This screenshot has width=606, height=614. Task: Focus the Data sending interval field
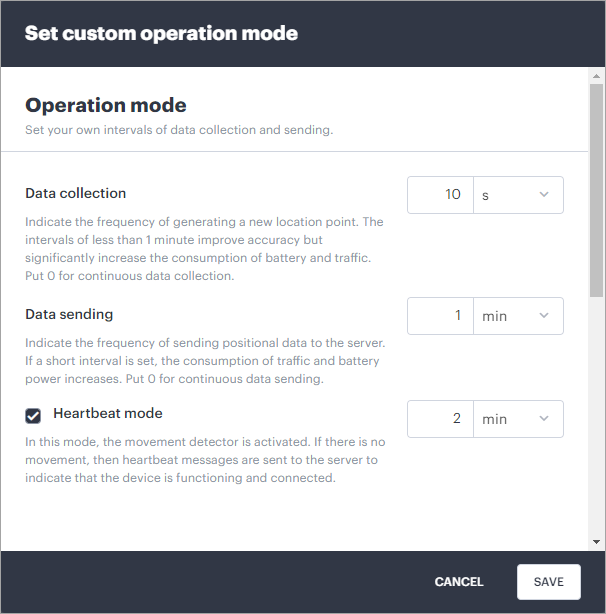click(x=440, y=316)
